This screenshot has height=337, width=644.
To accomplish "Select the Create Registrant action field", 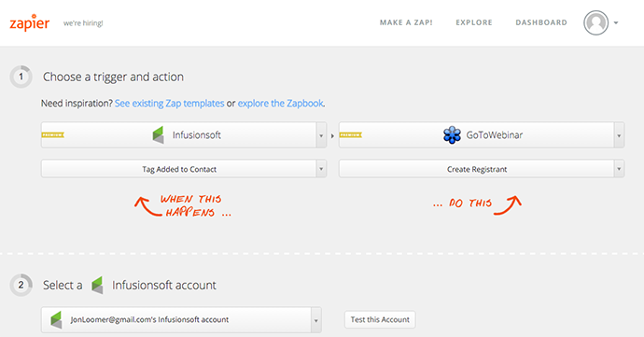I will (x=482, y=169).
